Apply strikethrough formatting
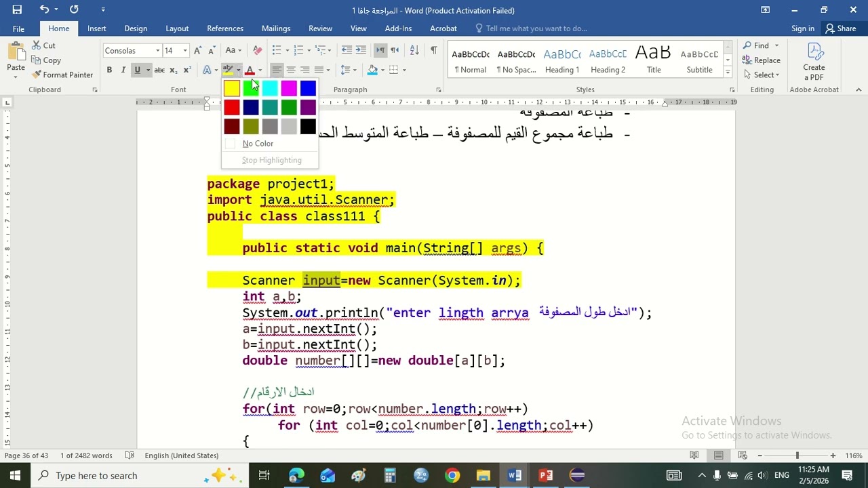This screenshot has height=488, width=868. point(159,70)
